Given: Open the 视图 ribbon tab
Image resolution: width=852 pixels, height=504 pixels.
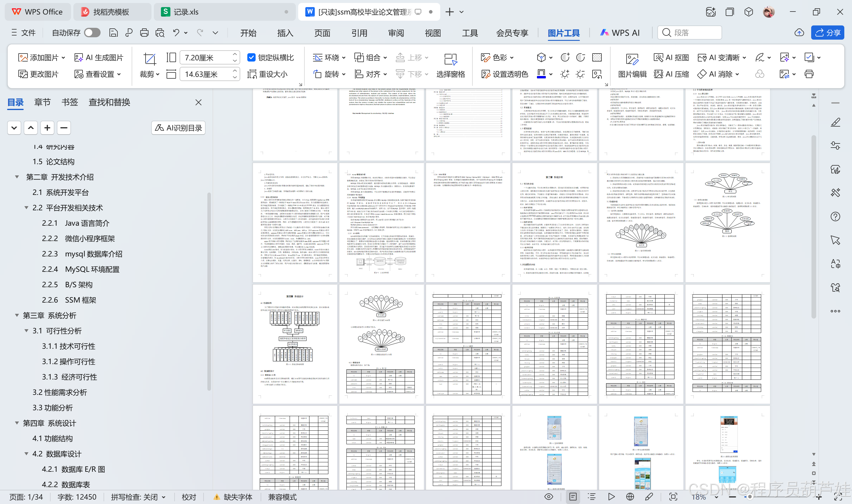Looking at the screenshot, I should point(433,33).
